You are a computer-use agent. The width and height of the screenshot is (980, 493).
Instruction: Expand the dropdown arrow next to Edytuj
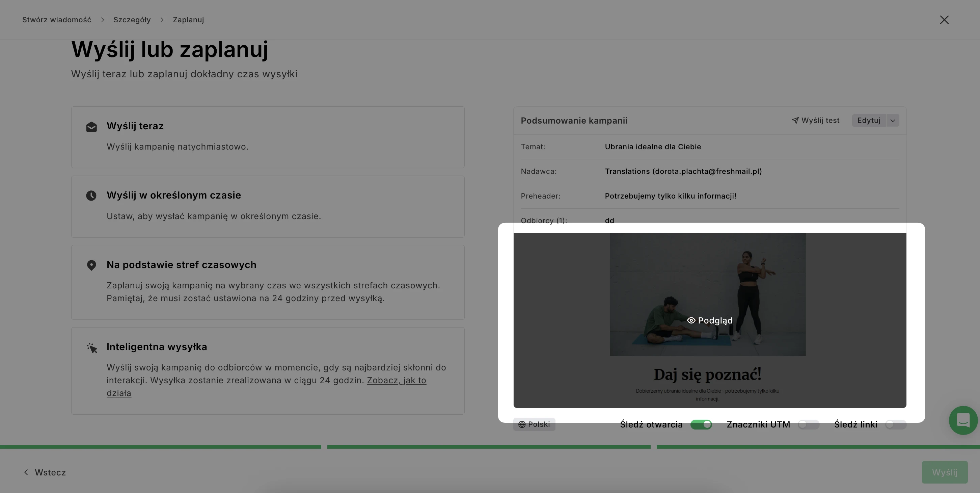[x=893, y=120]
